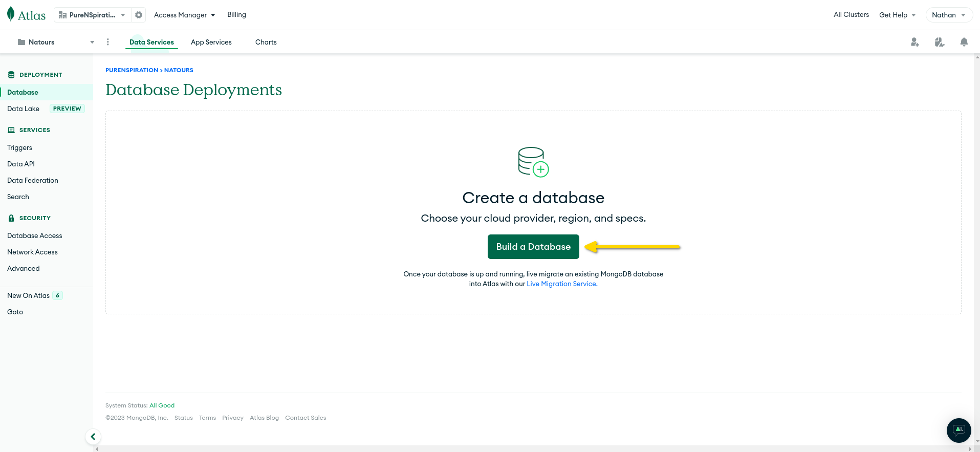Open the support chat bubble
980x452 pixels.
pyautogui.click(x=959, y=430)
